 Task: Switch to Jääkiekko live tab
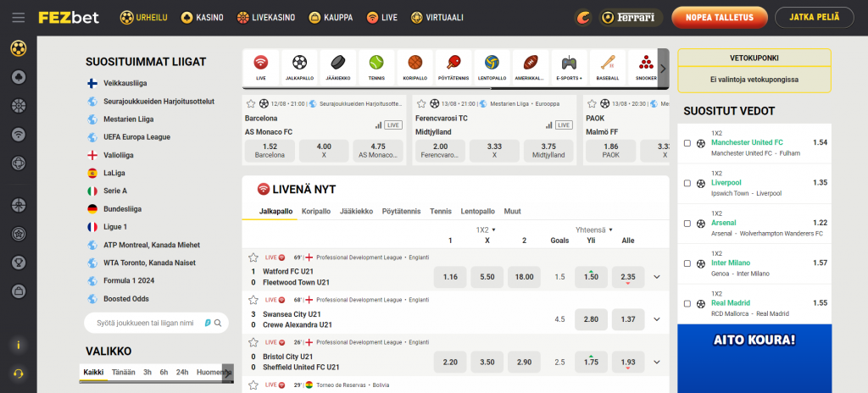point(357,212)
